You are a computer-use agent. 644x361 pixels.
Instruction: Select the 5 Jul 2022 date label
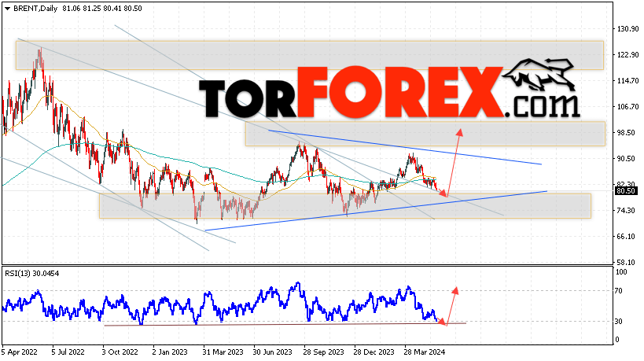[x=68, y=352]
